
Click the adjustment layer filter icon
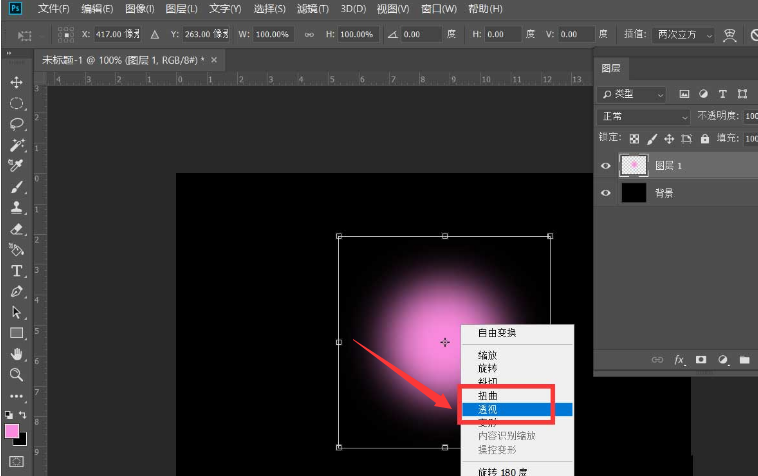point(703,94)
